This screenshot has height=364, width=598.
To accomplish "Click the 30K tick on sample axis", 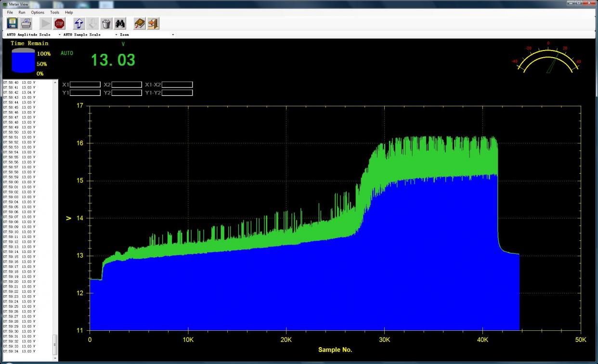I will (x=384, y=339).
